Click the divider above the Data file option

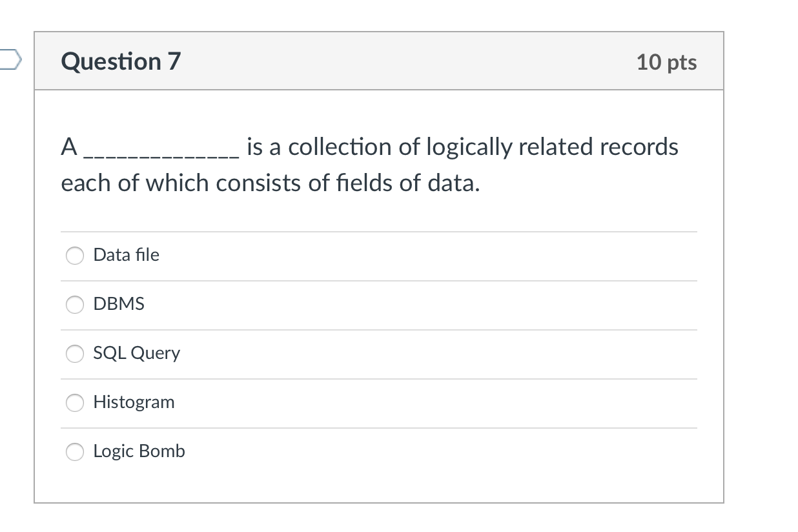point(379,231)
